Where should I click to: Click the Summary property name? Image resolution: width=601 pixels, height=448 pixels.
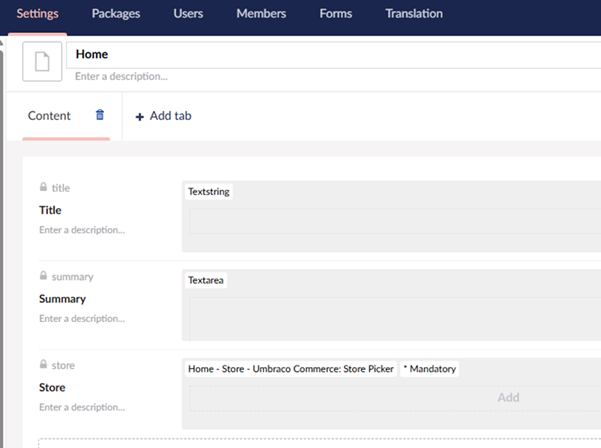point(62,299)
